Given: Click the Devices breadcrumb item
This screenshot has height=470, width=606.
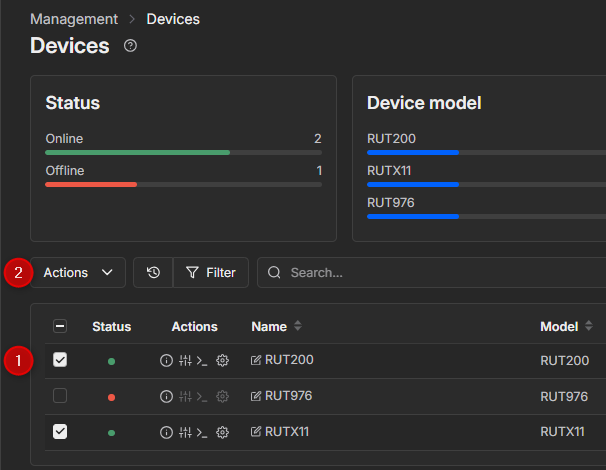Looking at the screenshot, I should tap(173, 19).
